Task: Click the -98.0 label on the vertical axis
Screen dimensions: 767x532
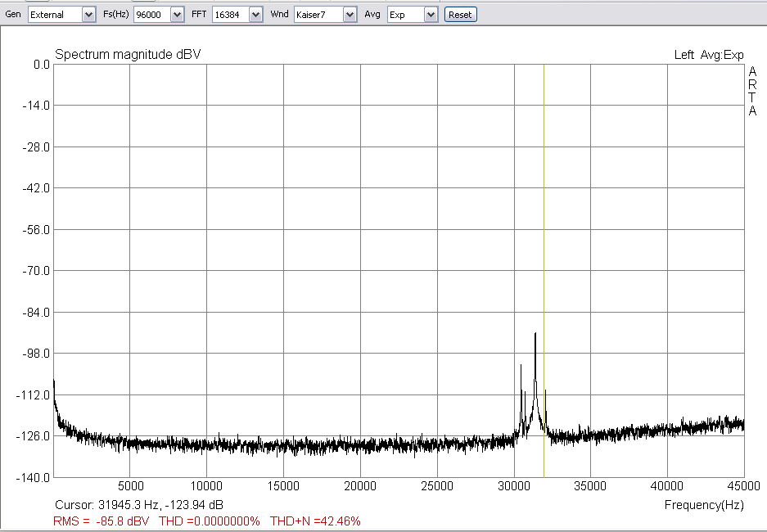Action: 36,354
